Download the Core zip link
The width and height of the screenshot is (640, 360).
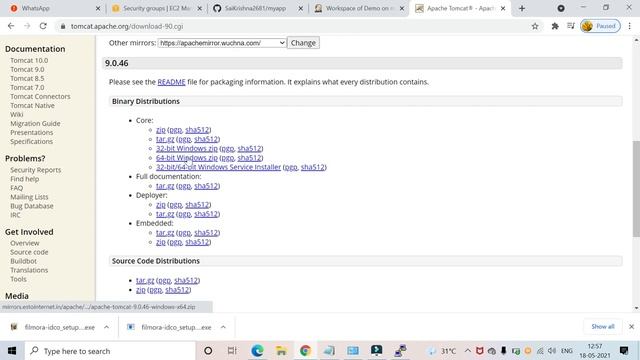click(161, 130)
